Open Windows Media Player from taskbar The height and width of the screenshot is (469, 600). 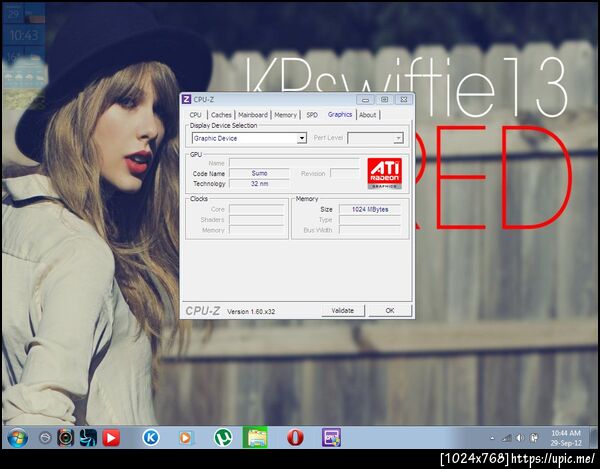tap(186, 438)
